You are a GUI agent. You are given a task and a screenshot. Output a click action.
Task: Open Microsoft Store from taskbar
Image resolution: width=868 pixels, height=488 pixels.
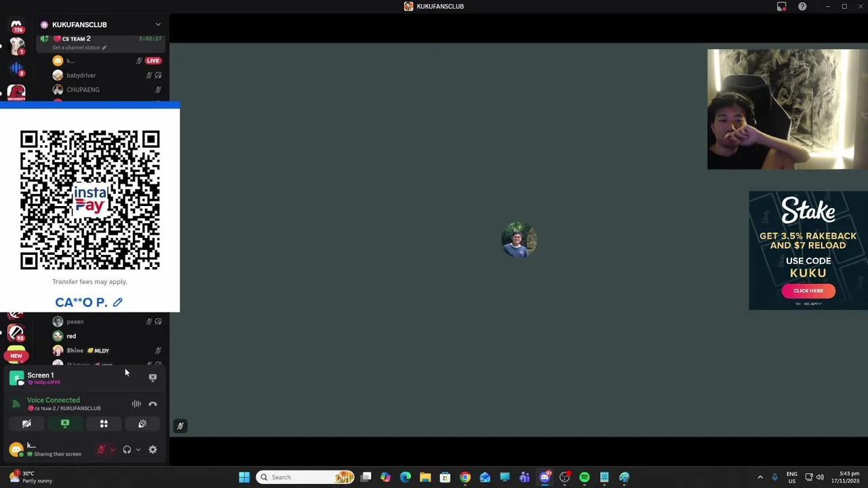(x=445, y=477)
